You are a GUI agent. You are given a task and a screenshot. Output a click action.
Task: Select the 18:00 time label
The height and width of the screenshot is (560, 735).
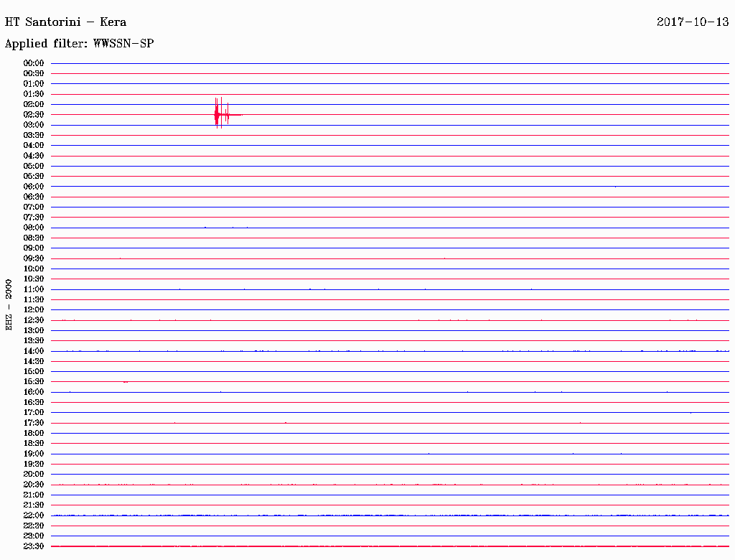click(34, 434)
